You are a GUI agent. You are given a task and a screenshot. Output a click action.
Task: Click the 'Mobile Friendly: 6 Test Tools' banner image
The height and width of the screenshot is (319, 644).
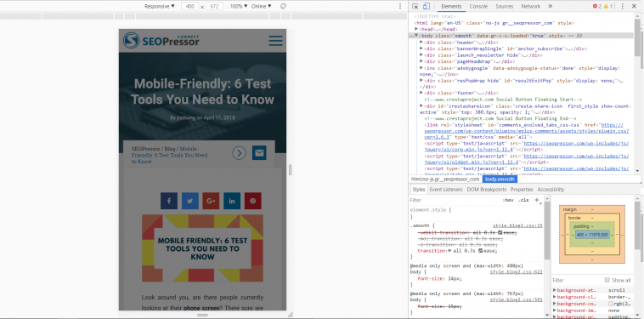[202, 248]
